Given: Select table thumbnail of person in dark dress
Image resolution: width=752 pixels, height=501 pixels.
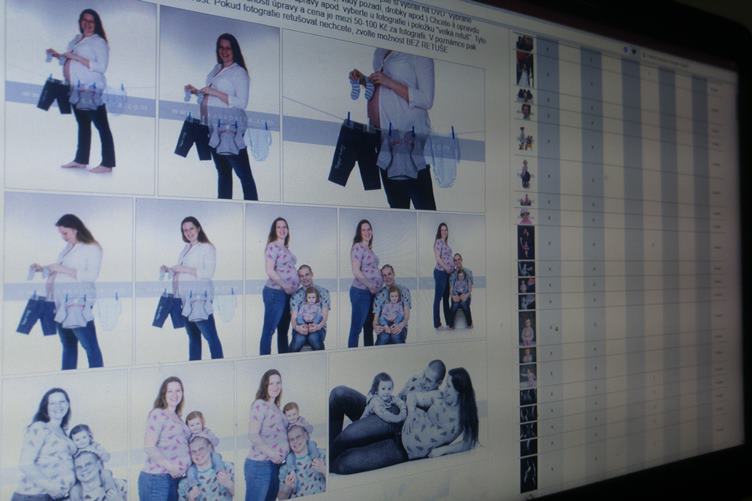Looking at the screenshot, I should 526,174.
